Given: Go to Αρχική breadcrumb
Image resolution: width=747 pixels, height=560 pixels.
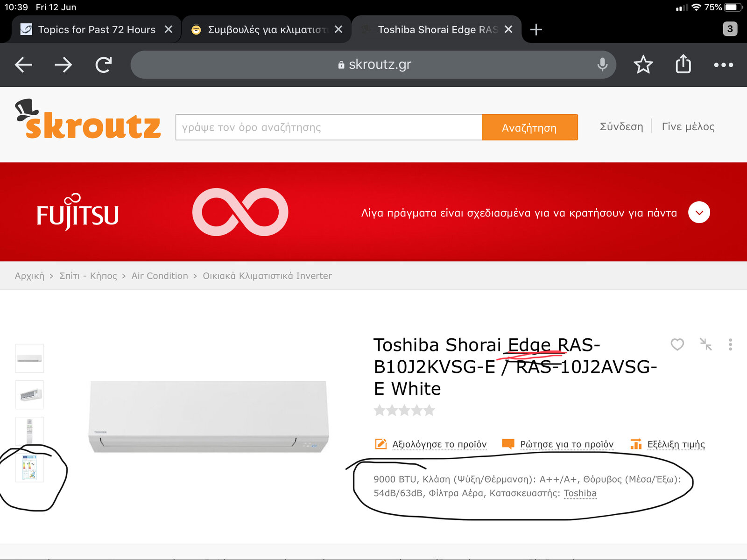Looking at the screenshot, I should click(29, 276).
